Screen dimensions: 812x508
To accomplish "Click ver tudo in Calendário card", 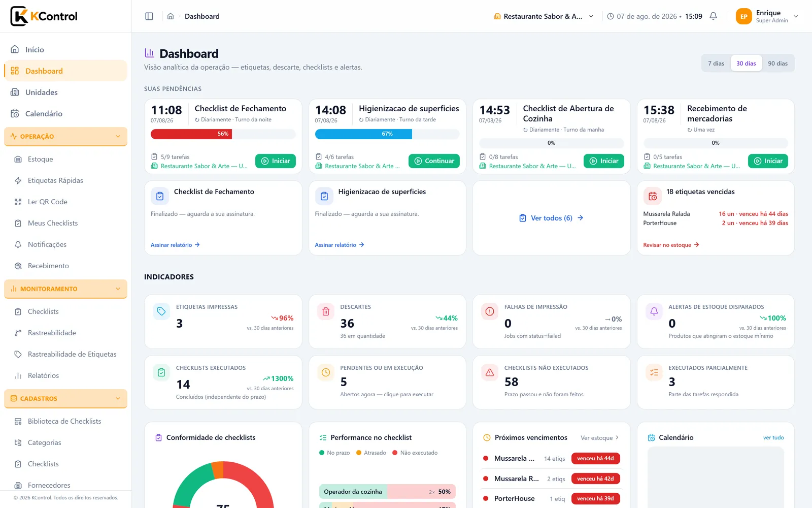I will point(773,438).
